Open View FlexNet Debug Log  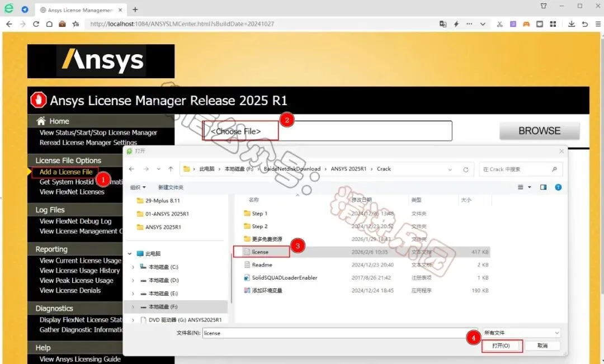point(75,221)
